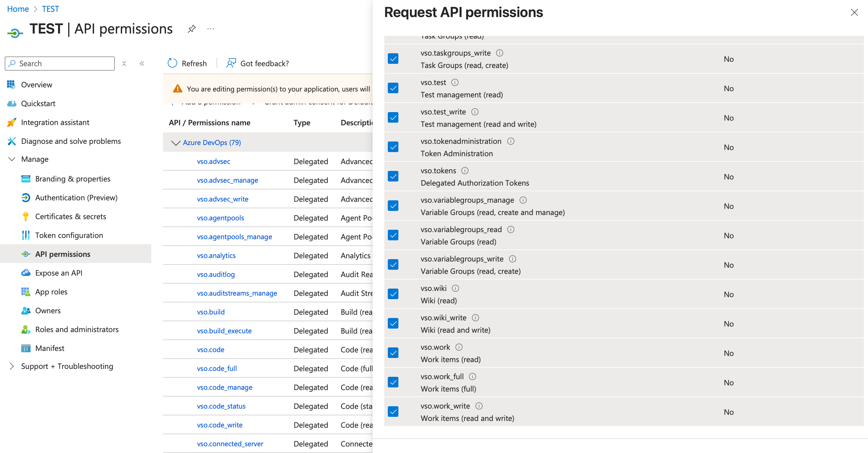This screenshot has width=868, height=453.
Task: Clear the sidebar search with X icon
Action: [x=124, y=64]
